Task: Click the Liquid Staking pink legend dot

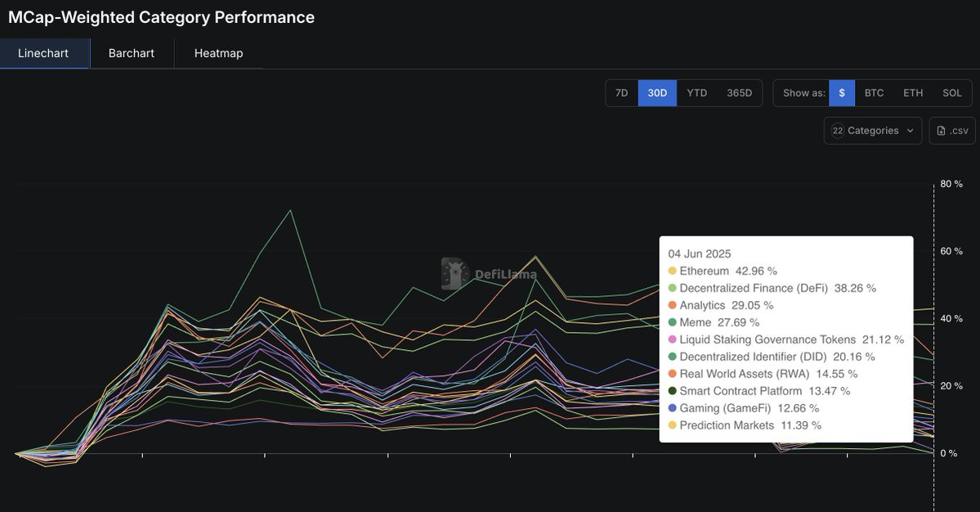Action: 673,339
